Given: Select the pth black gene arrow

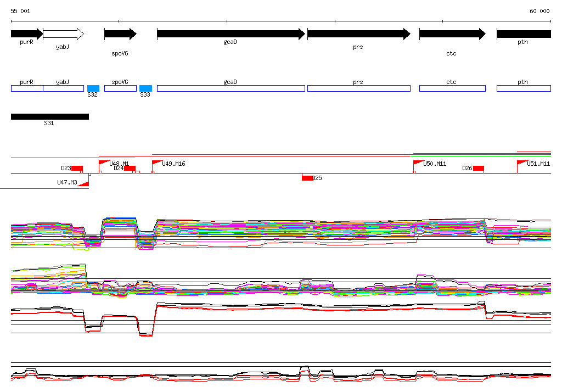Looking at the screenshot, I should pyautogui.click(x=524, y=34).
